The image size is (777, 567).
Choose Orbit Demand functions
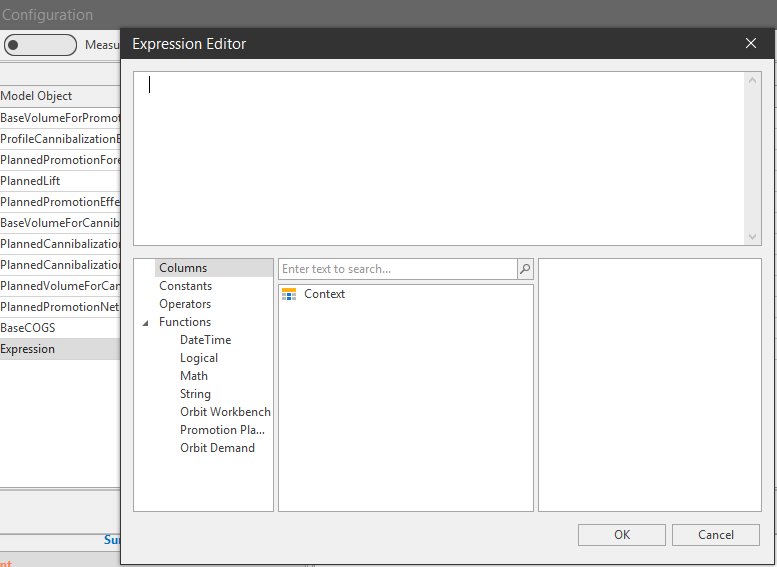pyautogui.click(x=218, y=448)
